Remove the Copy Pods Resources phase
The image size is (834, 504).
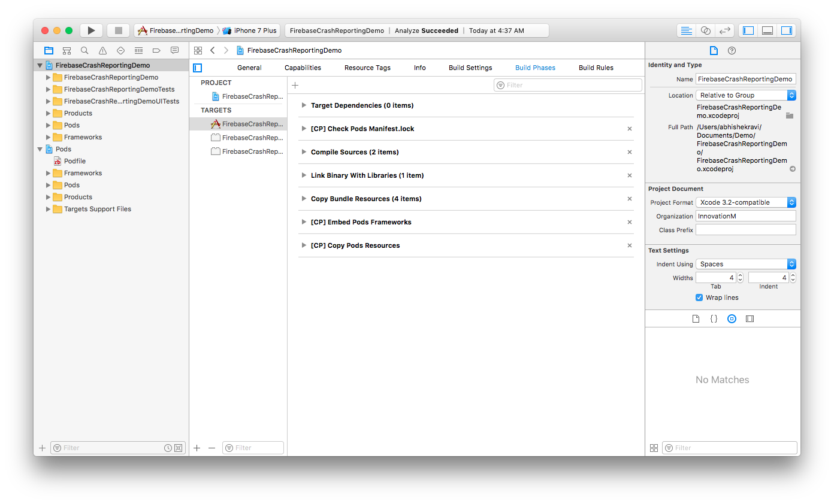coord(630,245)
